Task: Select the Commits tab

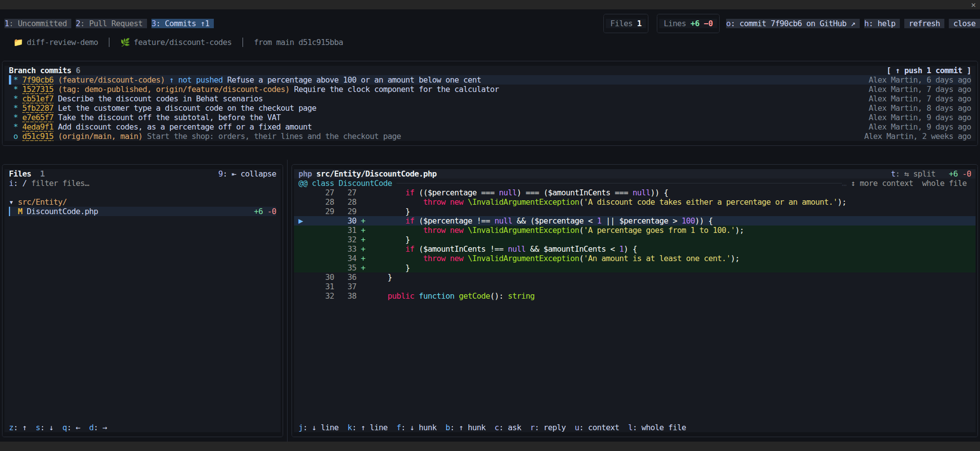Action: 182,24
